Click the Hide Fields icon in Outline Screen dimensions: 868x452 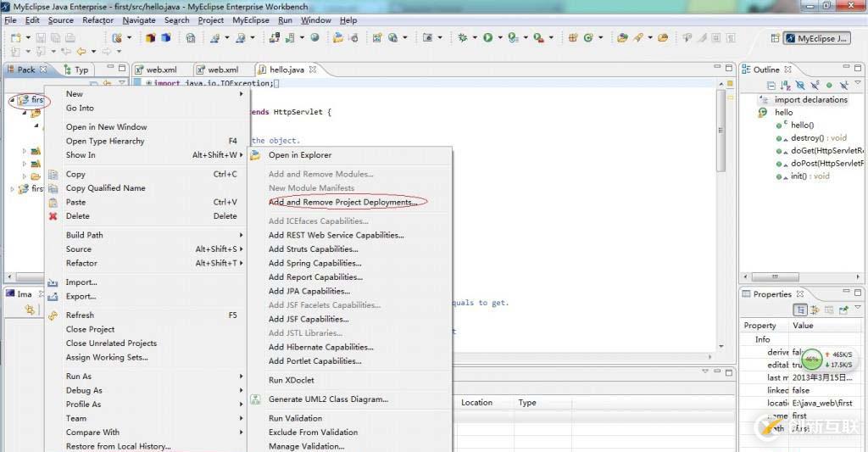click(800, 86)
